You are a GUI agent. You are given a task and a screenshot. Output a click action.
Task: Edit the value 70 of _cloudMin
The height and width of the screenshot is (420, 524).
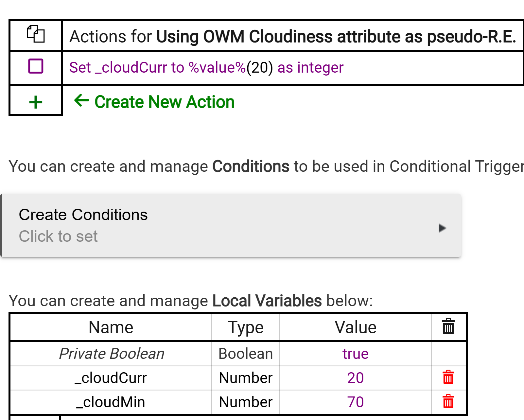point(355,402)
